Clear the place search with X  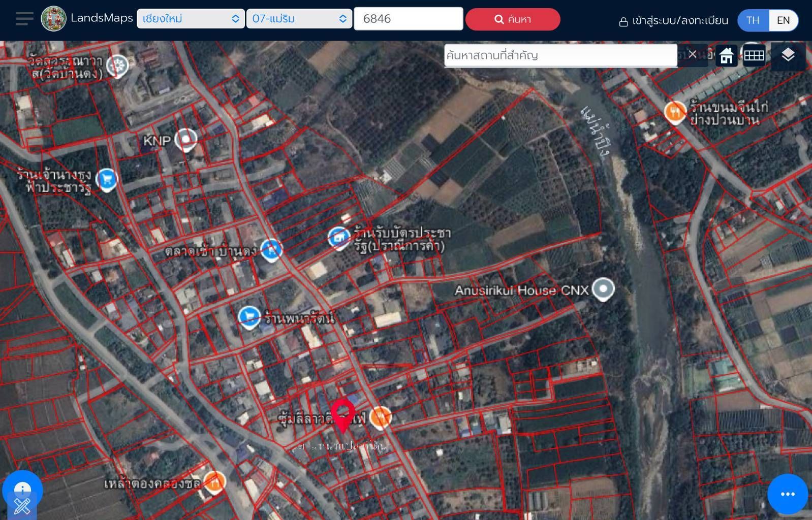point(692,55)
